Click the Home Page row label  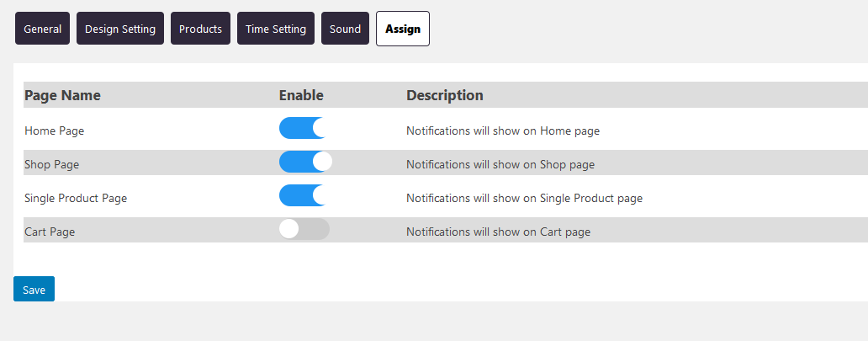55,131
